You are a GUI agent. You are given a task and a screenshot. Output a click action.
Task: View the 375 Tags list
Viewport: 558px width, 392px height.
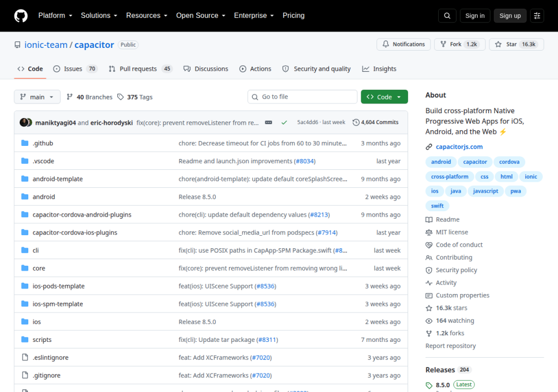[x=135, y=97]
